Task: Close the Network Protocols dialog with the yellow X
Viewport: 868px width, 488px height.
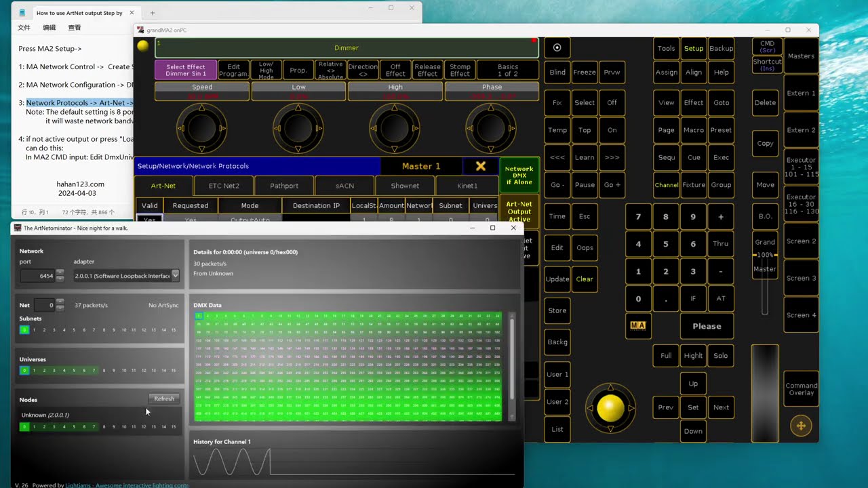Action: pyautogui.click(x=481, y=166)
